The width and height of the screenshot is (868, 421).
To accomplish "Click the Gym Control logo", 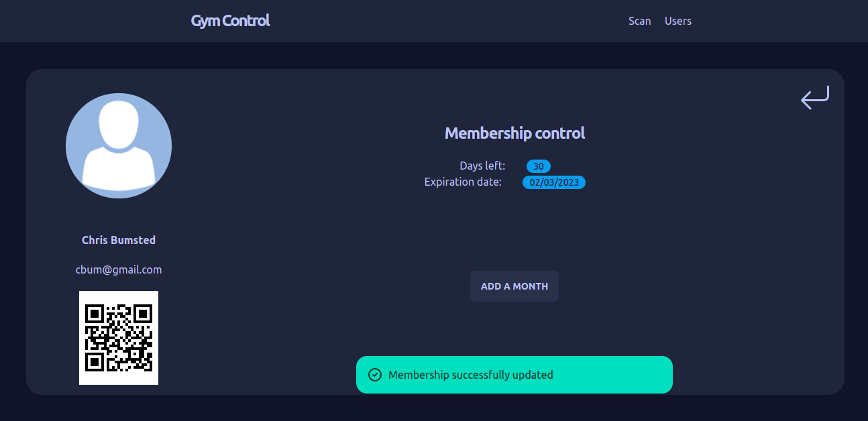I will [x=230, y=20].
